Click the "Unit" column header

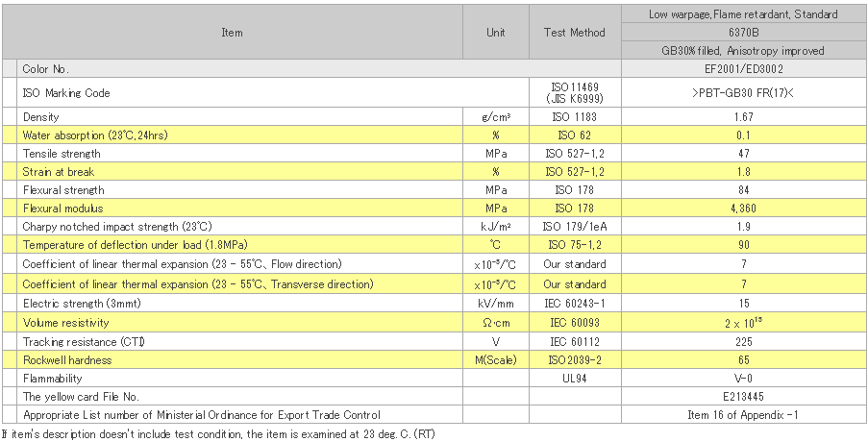(496, 33)
